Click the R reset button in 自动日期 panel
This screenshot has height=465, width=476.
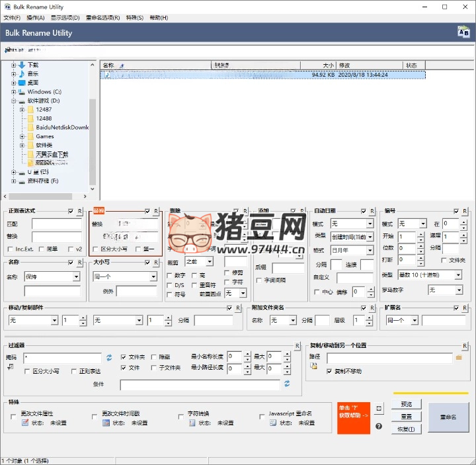(372, 211)
